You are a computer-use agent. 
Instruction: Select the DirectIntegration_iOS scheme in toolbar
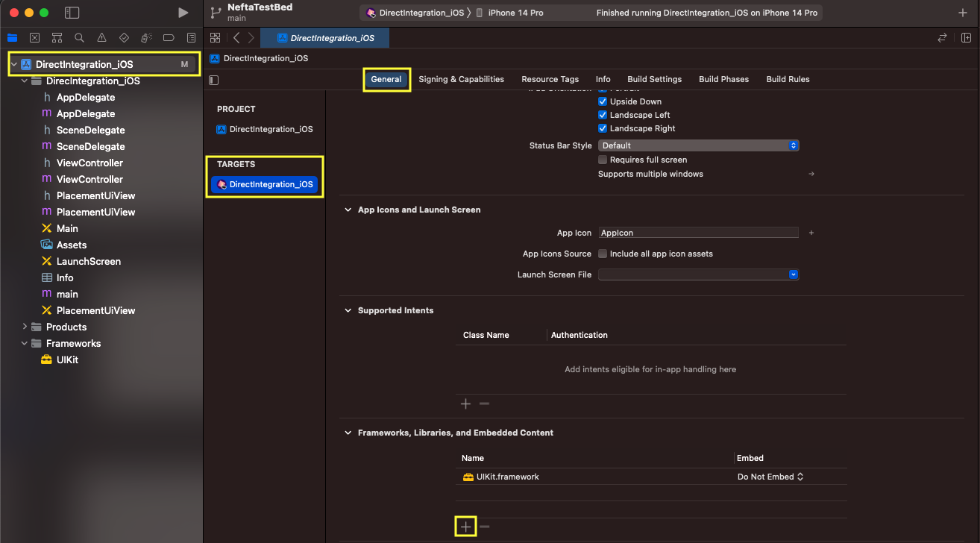point(415,13)
